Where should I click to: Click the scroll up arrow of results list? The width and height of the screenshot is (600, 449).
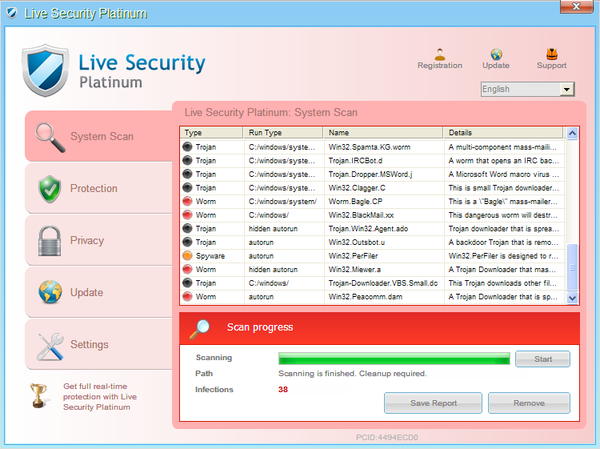(x=572, y=133)
